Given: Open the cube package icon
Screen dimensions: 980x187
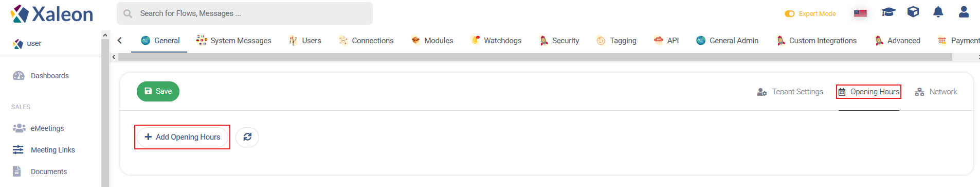Looking at the screenshot, I should click(913, 12).
